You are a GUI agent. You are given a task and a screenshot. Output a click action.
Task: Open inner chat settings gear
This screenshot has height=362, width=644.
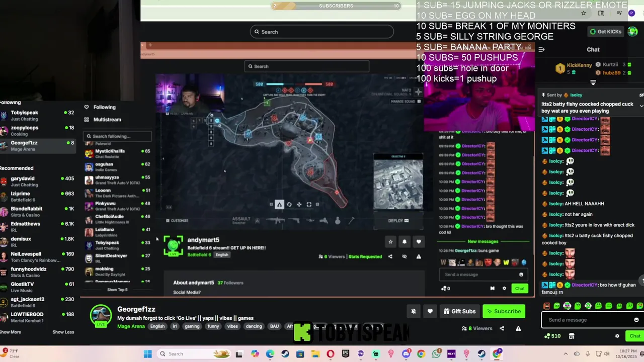504,288
